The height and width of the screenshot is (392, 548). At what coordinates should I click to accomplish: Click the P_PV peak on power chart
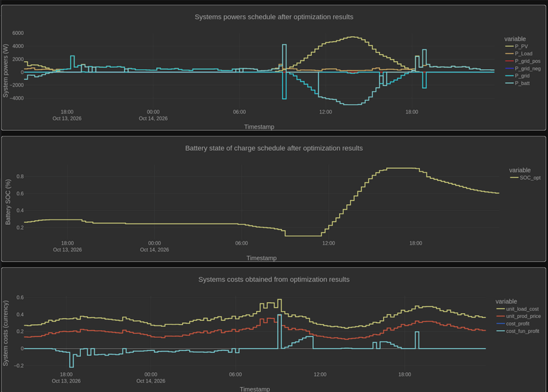(352, 37)
